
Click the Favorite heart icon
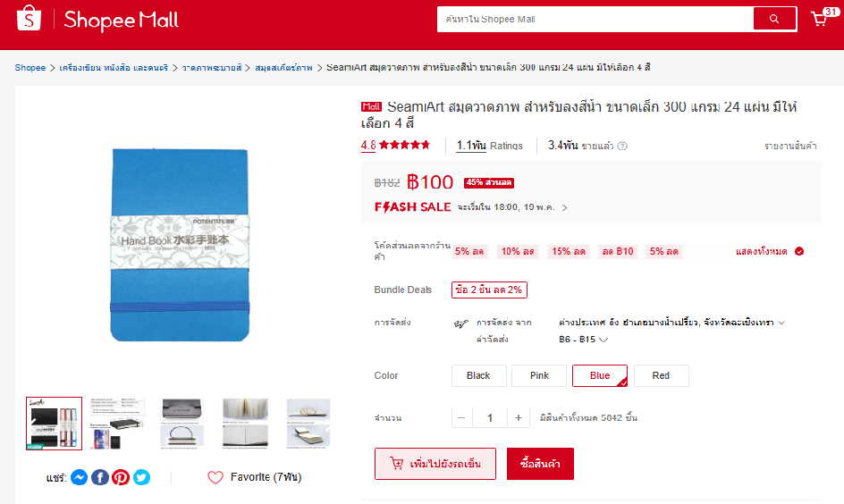[x=215, y=477]
